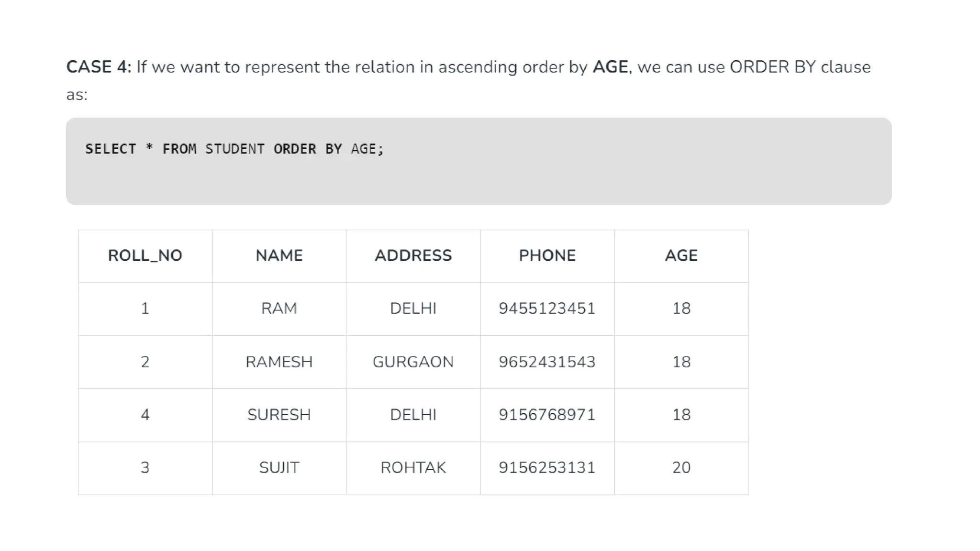
Task: Click ORDER BY in the SQL code block
Action: click(307, 149)
